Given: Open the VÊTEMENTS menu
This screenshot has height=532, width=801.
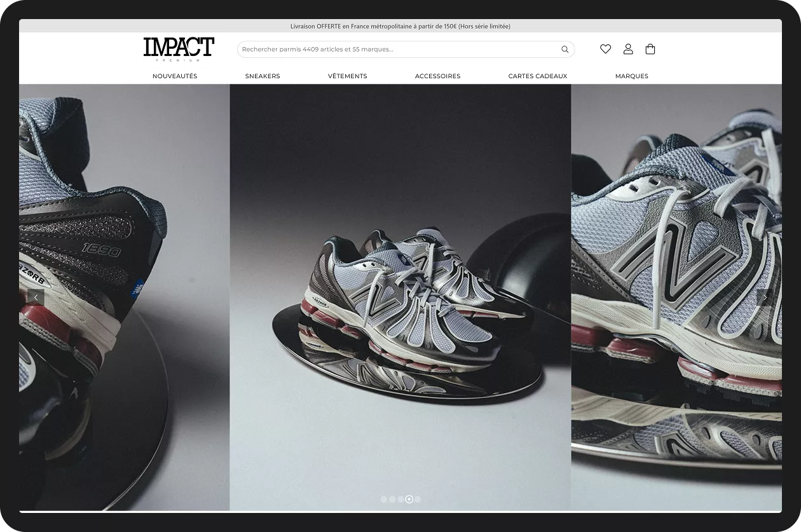Looking at the screenshot, I should pyautogui.click(x=348, y=76).
